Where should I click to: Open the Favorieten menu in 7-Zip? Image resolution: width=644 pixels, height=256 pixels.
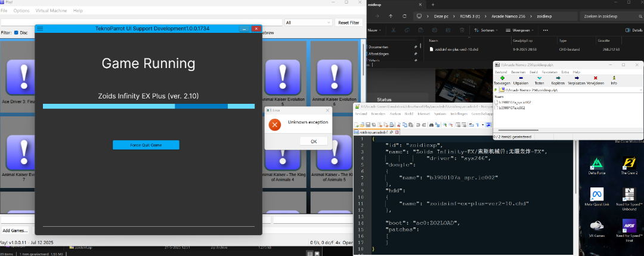550,72
